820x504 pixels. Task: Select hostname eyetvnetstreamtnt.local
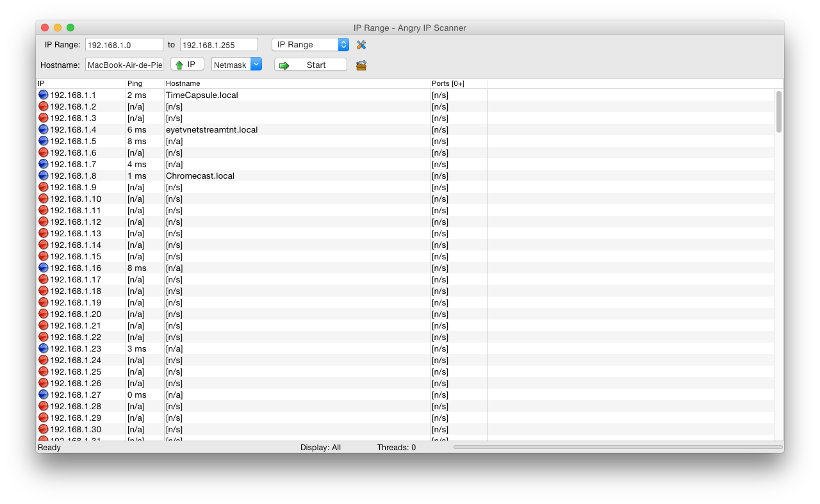[211, 129]
